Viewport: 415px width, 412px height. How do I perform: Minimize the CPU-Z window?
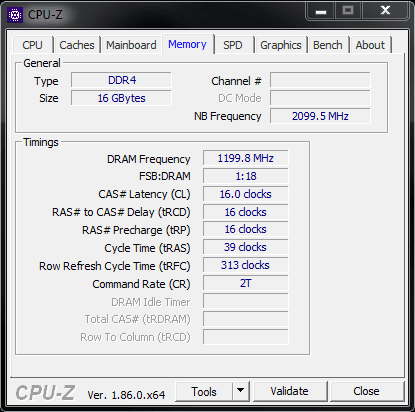[x=321, y=12]
